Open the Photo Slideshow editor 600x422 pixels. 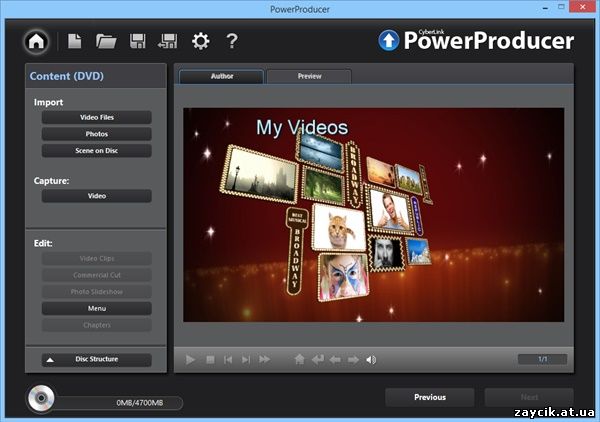tap(96, 292)
